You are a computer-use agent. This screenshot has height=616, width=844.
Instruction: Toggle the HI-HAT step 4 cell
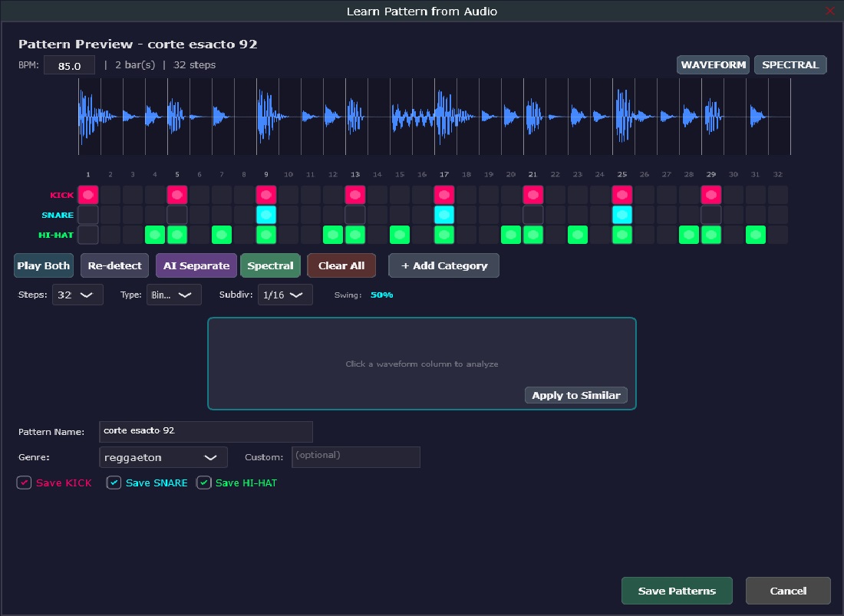[155, 235]
